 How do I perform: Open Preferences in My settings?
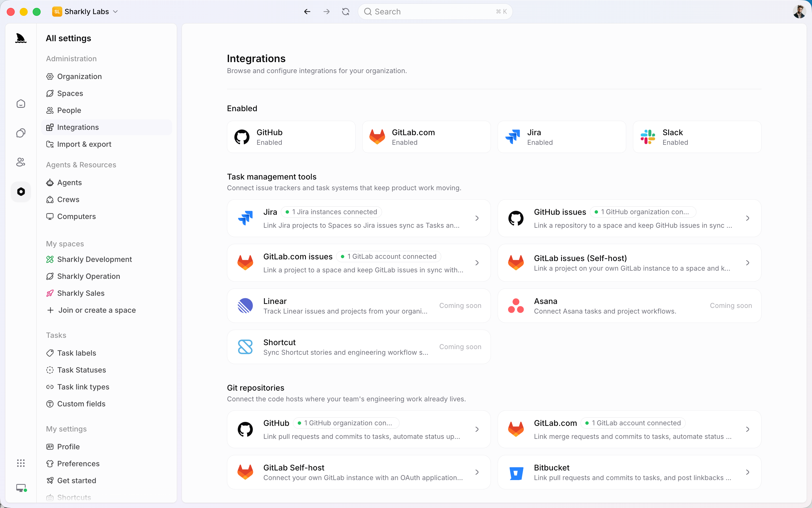pos(107,464)
